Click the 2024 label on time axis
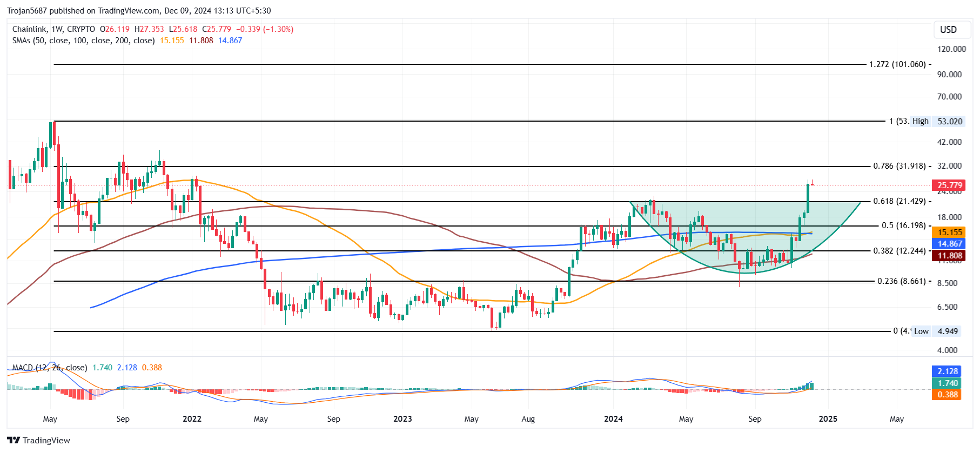The height and width of the screenshot is (452, 980). [x=613, y=419]
